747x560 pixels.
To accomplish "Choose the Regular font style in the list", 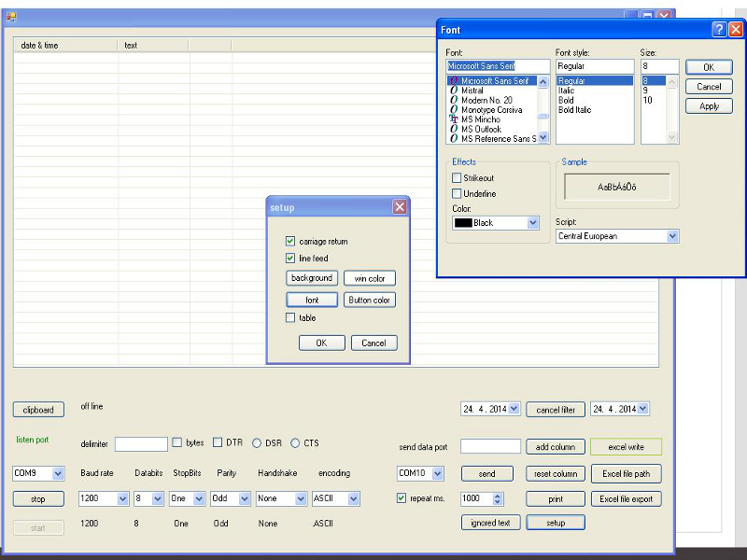I will (x=595, y=81).
